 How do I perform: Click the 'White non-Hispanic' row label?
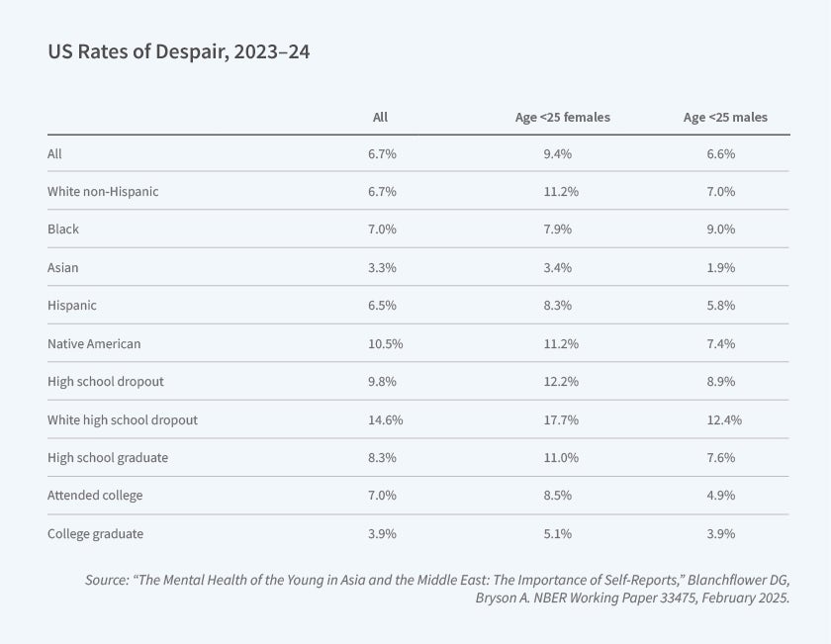[103, 191]
